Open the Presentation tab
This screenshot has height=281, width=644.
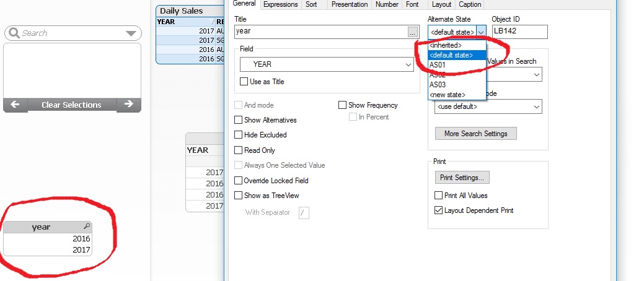tap(350, 4)
